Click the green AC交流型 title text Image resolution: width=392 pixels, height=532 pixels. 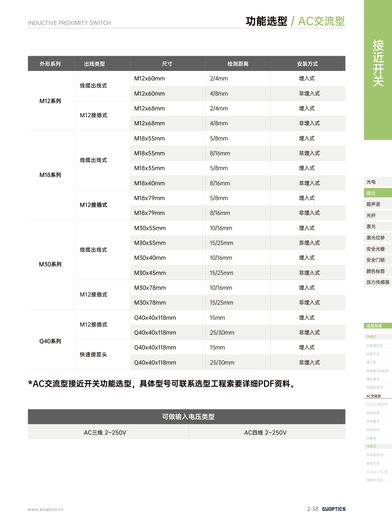tap(321, 21)
